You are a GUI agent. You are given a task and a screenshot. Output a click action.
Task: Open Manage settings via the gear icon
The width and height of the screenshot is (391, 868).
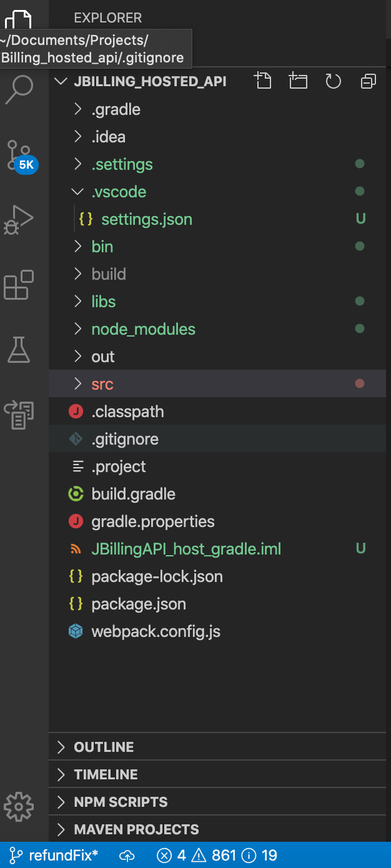(x=19, y=807)
